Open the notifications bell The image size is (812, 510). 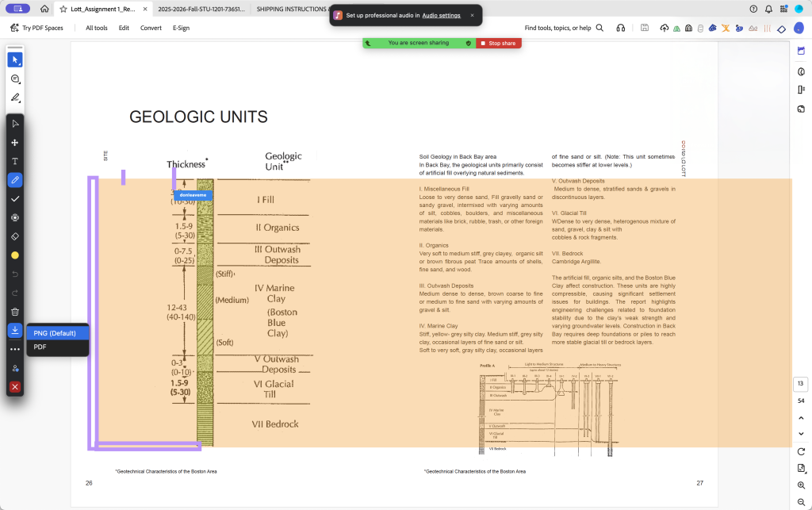tap(768, 9)
